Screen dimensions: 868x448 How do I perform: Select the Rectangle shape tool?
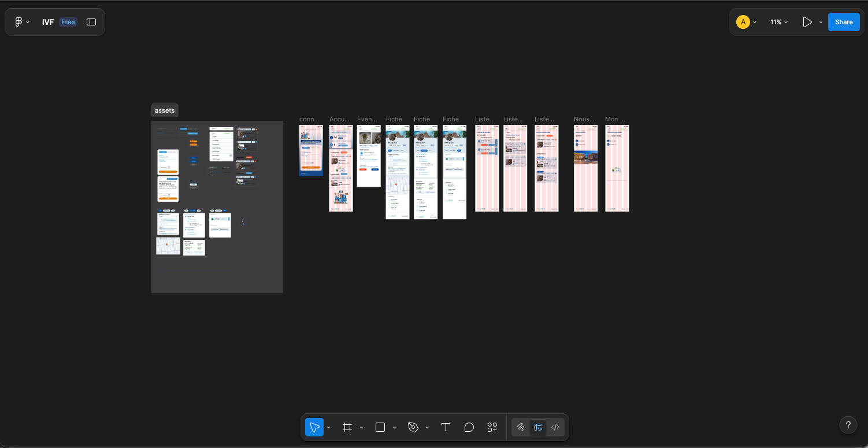click(380, 427)
